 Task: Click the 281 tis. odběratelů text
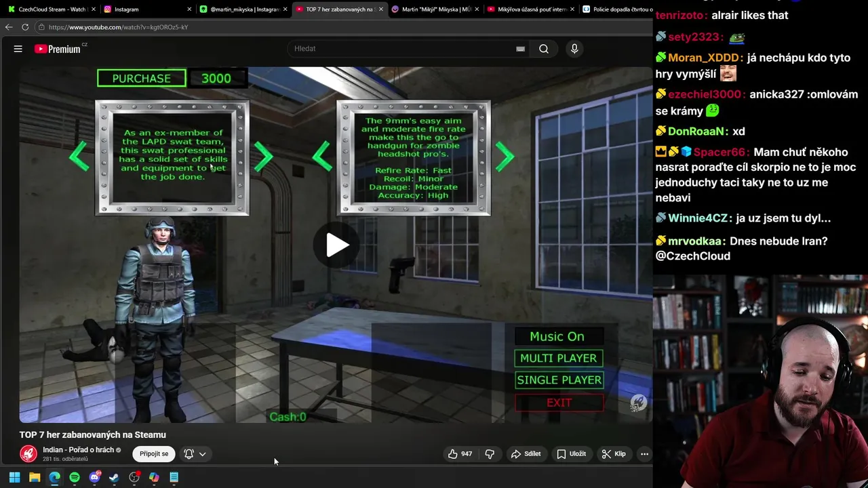(65, 460)
